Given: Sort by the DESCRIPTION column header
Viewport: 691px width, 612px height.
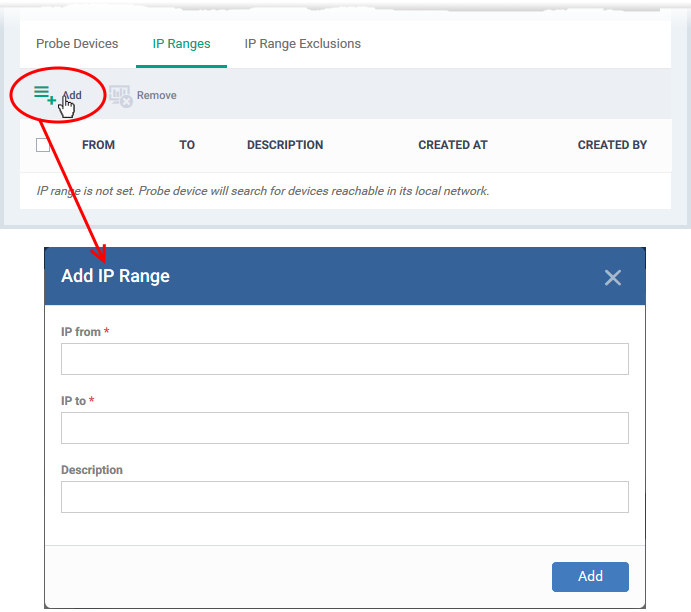Looking at the screenshot, I should (x=285, y=145).
